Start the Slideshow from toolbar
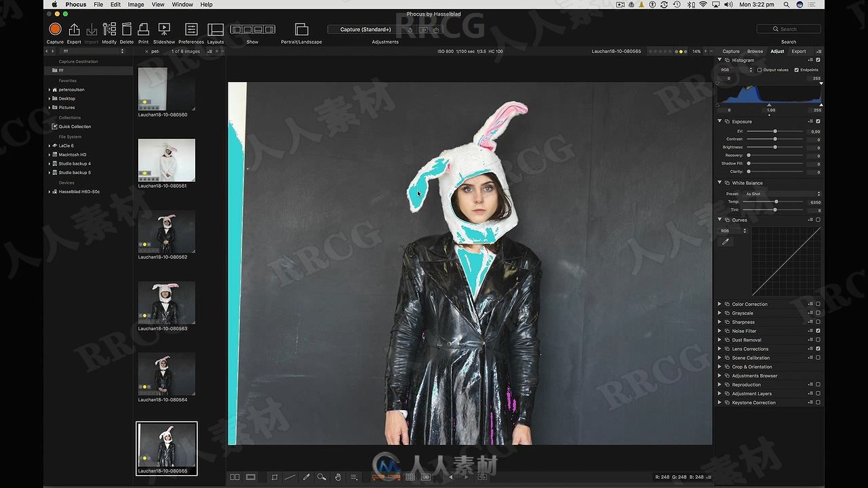The height and width of the screenshot is (488, 868). (x=164, y=29)
